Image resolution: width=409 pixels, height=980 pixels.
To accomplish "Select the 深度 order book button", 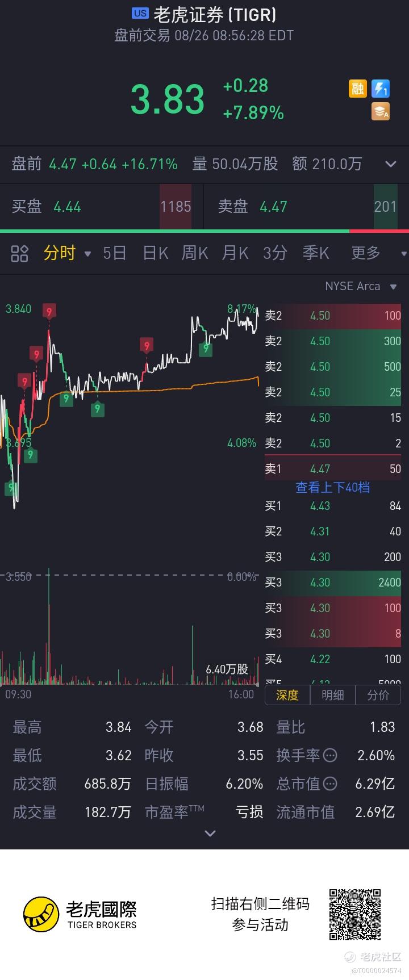I will pyautogui.click(x=287, y=695).
